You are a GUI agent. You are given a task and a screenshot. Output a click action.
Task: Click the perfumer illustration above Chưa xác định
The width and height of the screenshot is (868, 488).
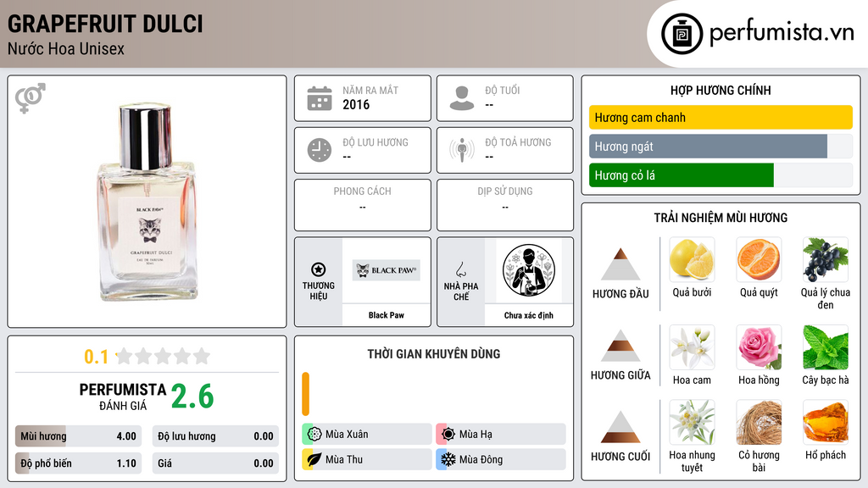[x=529, y=270]
